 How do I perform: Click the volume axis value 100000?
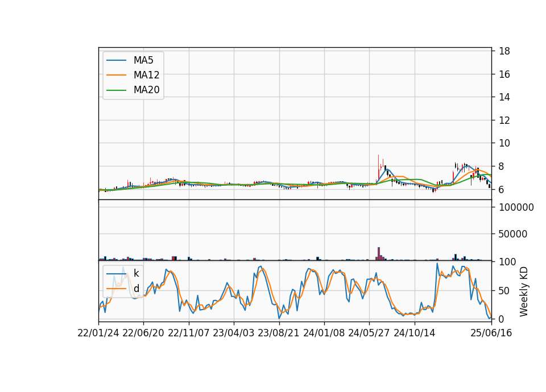click(x=516, y=207)
